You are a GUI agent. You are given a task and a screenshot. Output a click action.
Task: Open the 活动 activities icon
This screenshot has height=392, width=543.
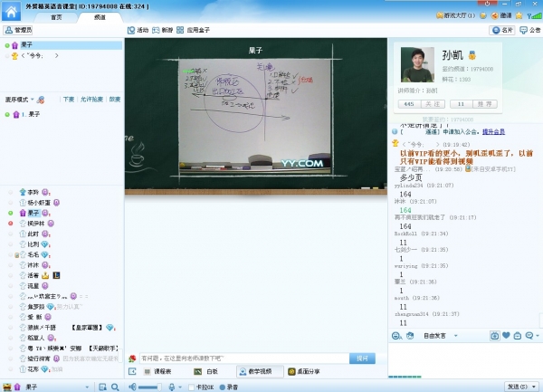tap(138, 30)
